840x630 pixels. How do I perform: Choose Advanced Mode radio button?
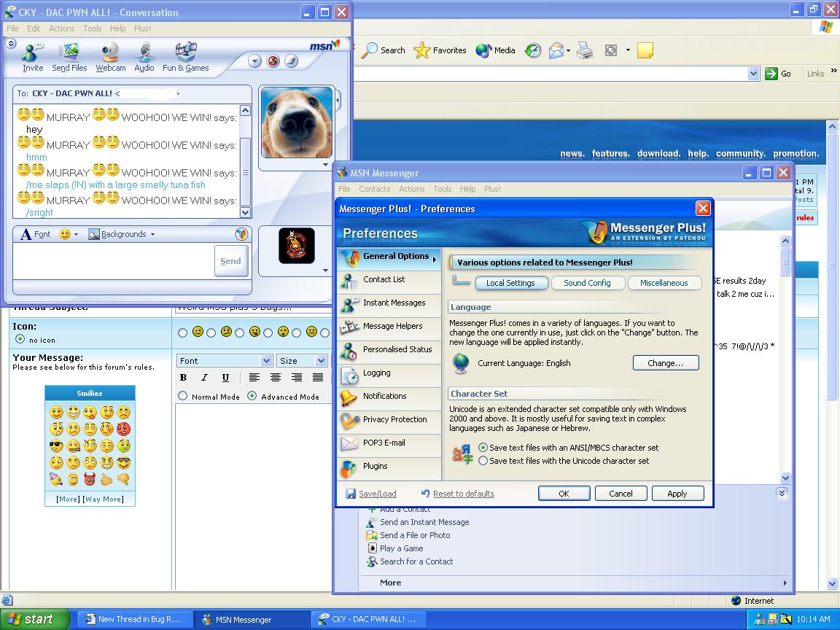[252, 396]
